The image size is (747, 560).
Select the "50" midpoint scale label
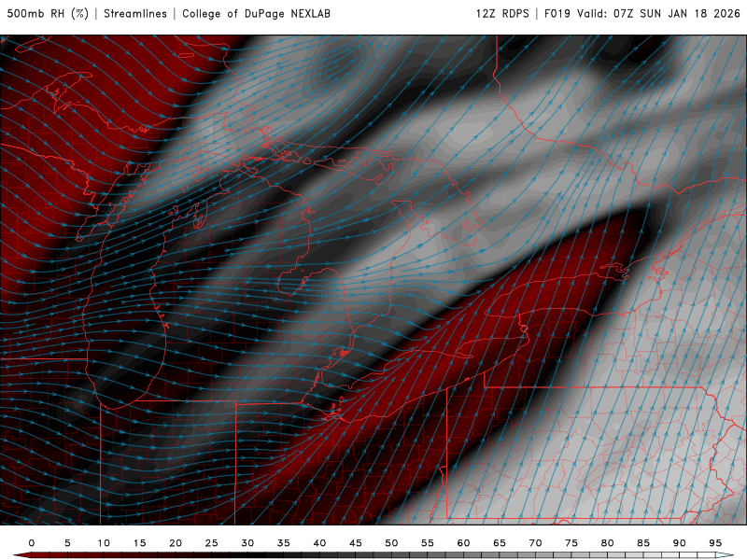tap(391, 543)
